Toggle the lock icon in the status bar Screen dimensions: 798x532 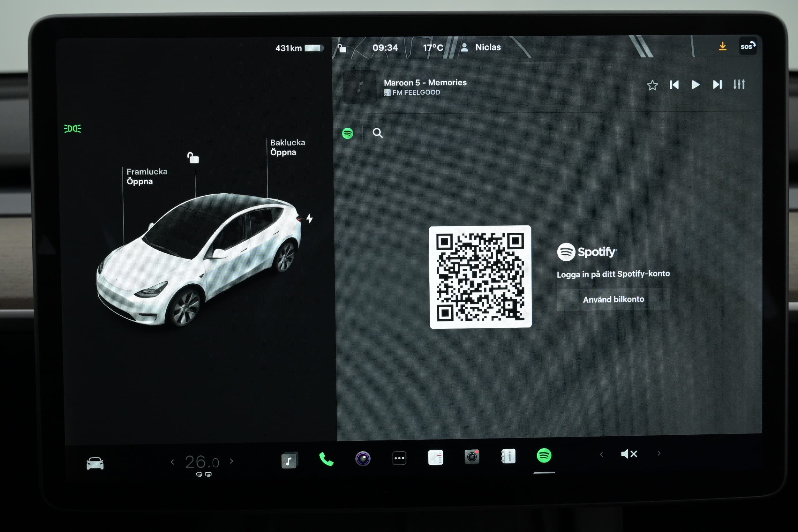click(x=342, y=48)
